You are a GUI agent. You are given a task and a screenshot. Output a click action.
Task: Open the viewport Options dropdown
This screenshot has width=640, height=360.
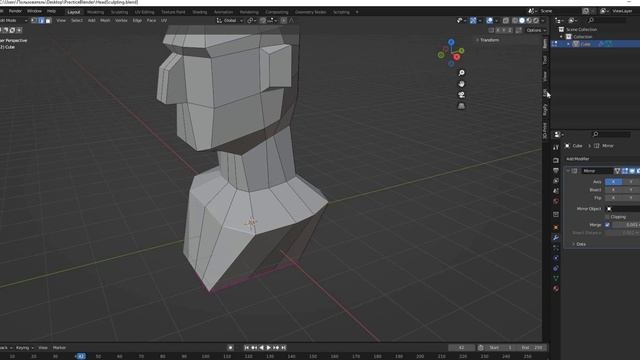coord(536,30)
